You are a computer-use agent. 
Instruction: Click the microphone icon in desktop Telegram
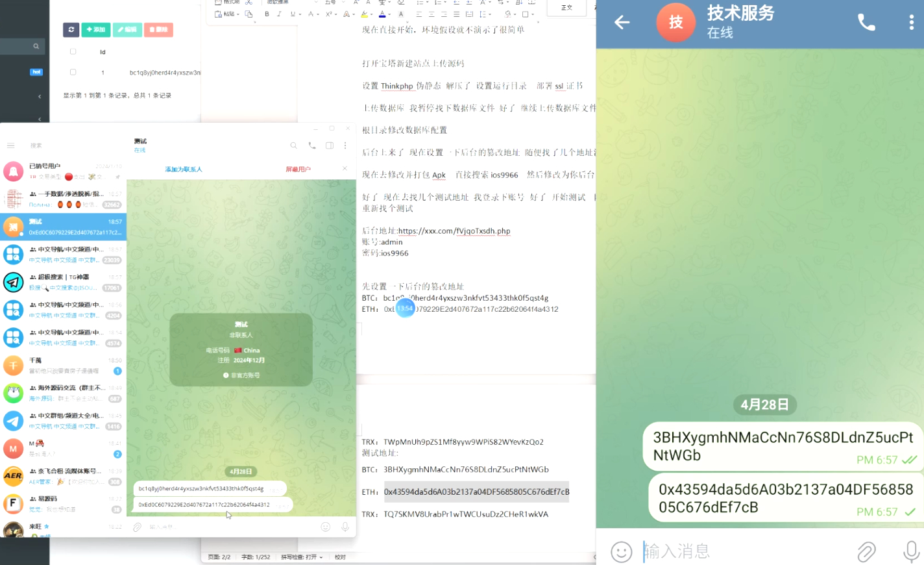pos(345,527)
